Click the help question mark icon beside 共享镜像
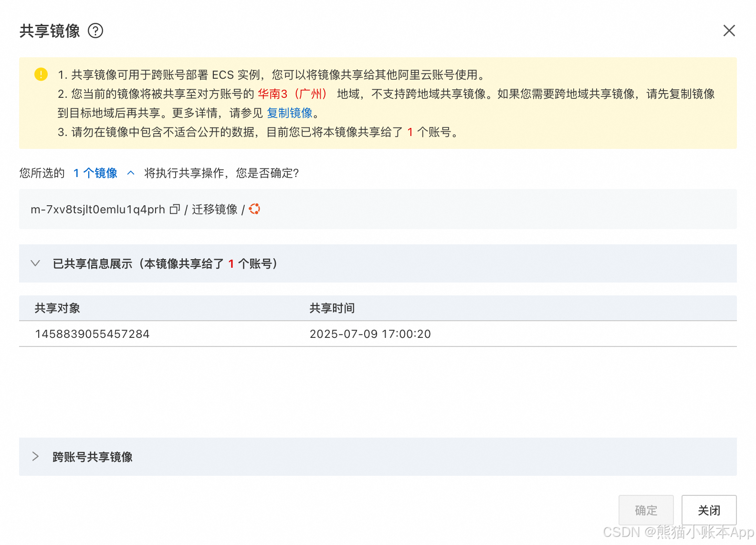Viewport: 756px width, 545px height. click(95, 31)
